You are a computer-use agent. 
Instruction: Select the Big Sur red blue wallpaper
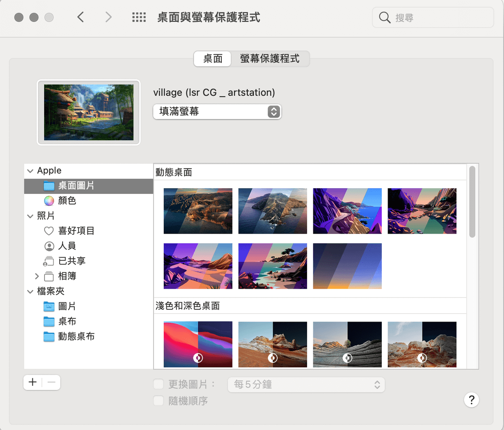198,345
